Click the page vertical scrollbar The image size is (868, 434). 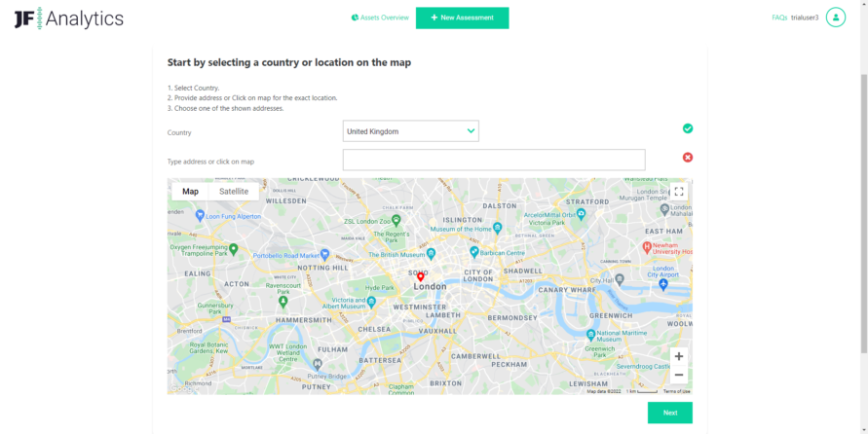[863, 213]
